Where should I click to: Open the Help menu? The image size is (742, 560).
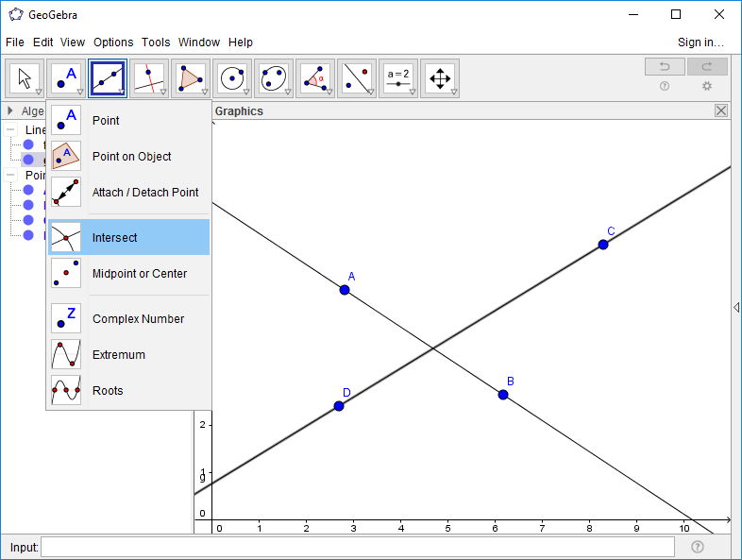241,42
